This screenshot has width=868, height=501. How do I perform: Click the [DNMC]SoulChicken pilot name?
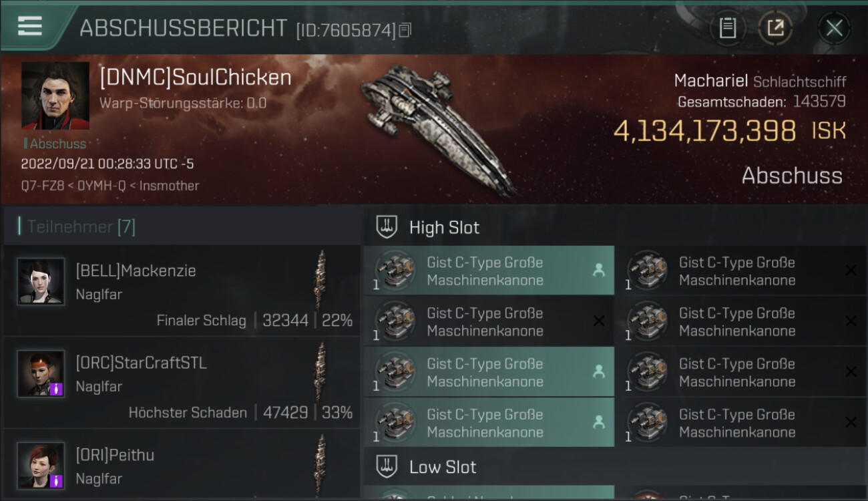click(x=196, y=77)
